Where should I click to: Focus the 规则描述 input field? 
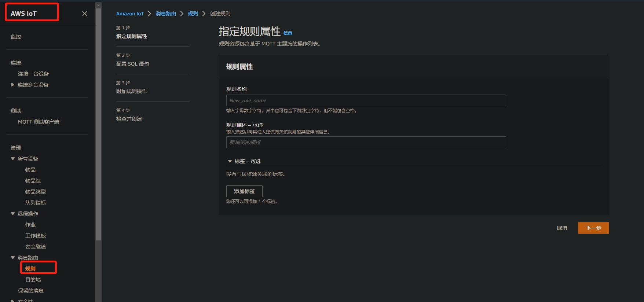(366, 142)
